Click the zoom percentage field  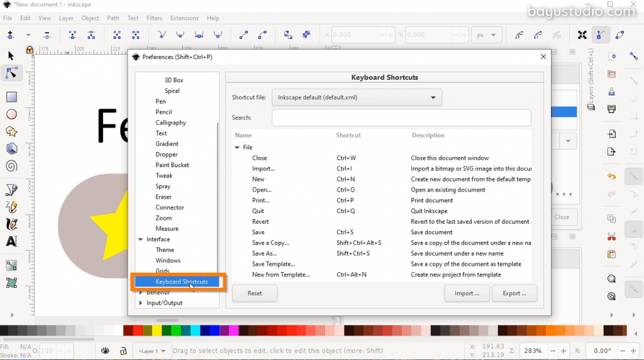(x=533, y=351)
